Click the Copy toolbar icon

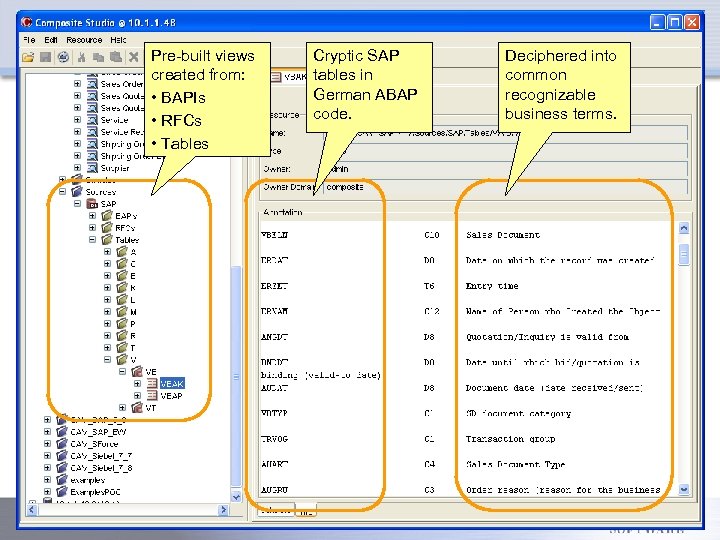click(98, 57)
